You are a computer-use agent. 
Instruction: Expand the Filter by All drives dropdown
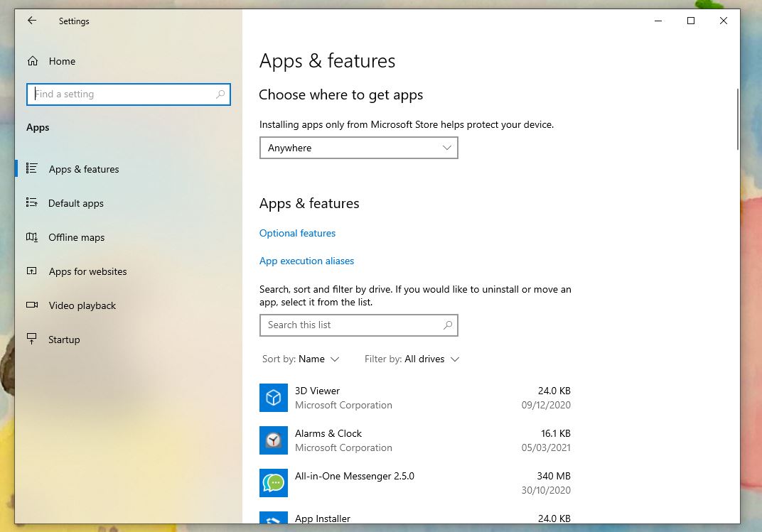(x=432, y=359)
